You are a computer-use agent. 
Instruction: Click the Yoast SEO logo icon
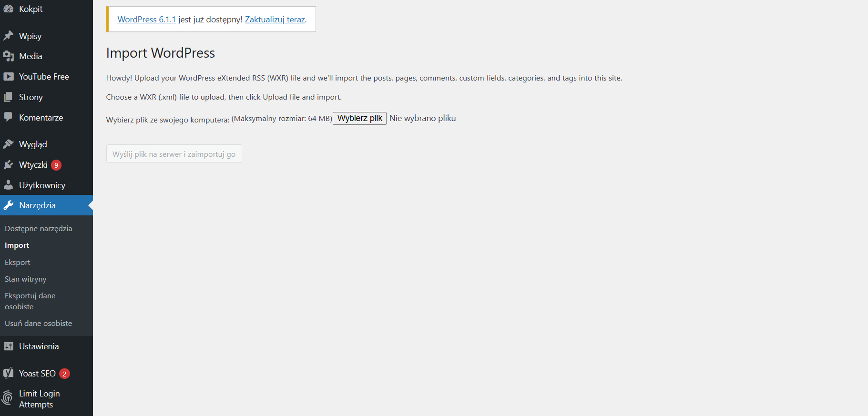pos(8,373)
